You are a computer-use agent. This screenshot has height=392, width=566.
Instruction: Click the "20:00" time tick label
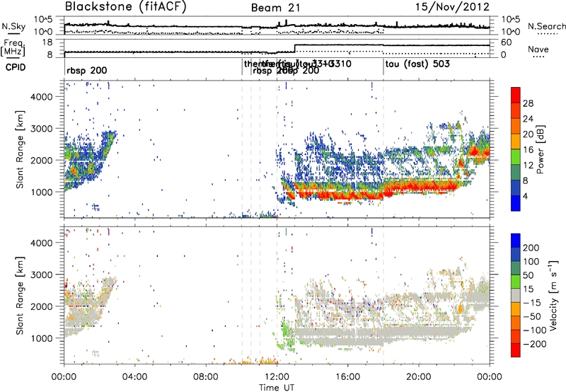click(419, 377)
